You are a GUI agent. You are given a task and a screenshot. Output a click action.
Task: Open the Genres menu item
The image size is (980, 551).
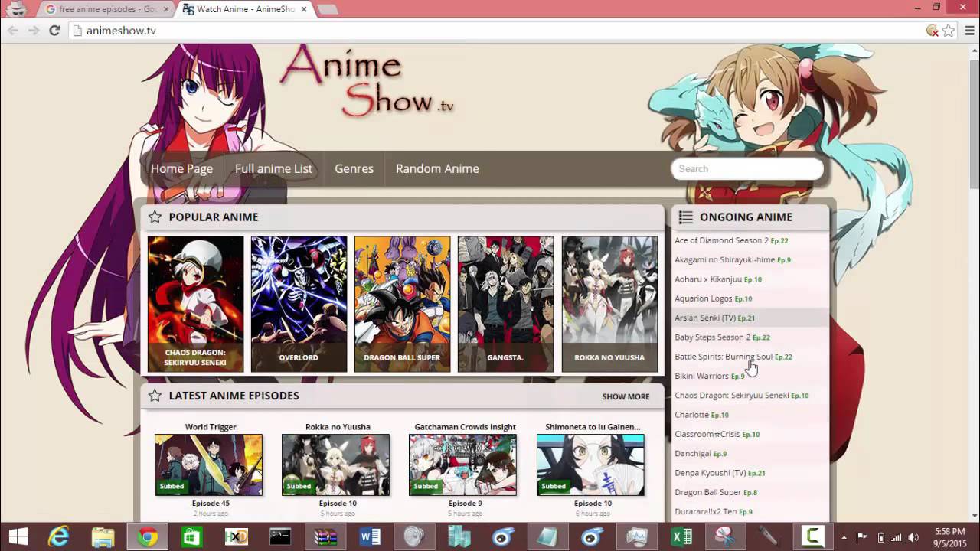pyautogui.click(x=354, y=168)
